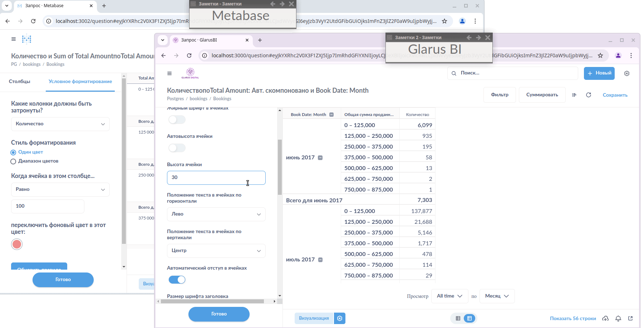Collapse the июнь 2017 row group

(x=320, y=158)
